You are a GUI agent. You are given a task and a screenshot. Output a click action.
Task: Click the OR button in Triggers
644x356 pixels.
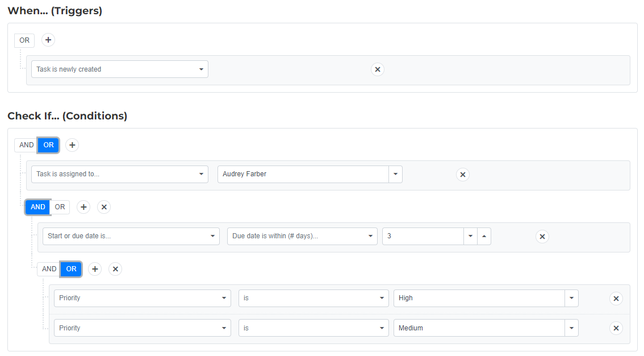coord(24,40)
